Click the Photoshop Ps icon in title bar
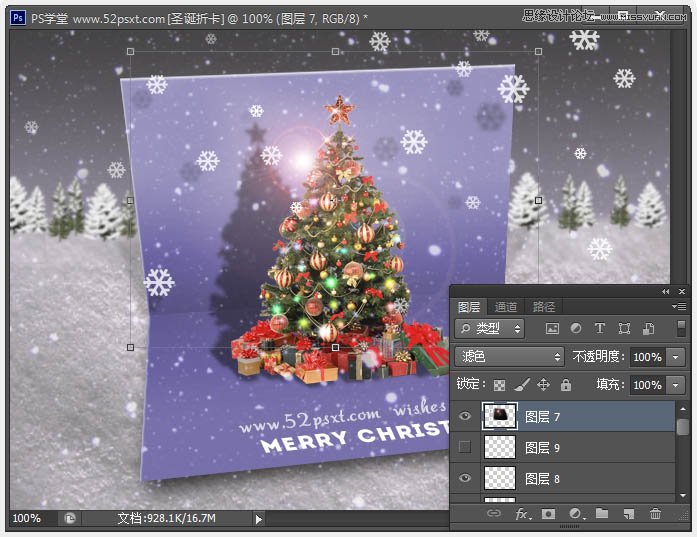Viewport: 697px width, 537px height. (x=18, y=18)
